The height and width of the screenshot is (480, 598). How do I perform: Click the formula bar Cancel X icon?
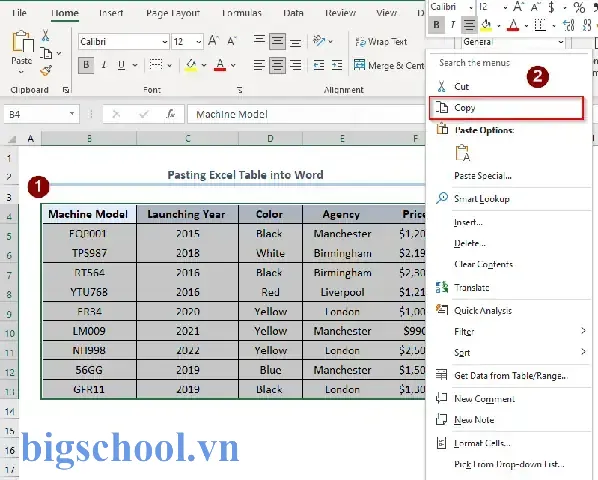pos(116,114)
